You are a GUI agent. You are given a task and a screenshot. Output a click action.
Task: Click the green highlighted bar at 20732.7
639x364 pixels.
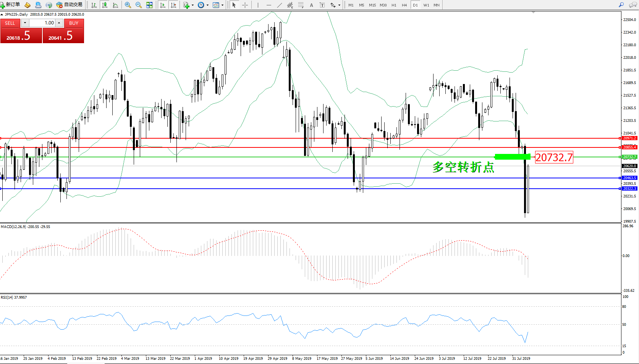[512, 157]
